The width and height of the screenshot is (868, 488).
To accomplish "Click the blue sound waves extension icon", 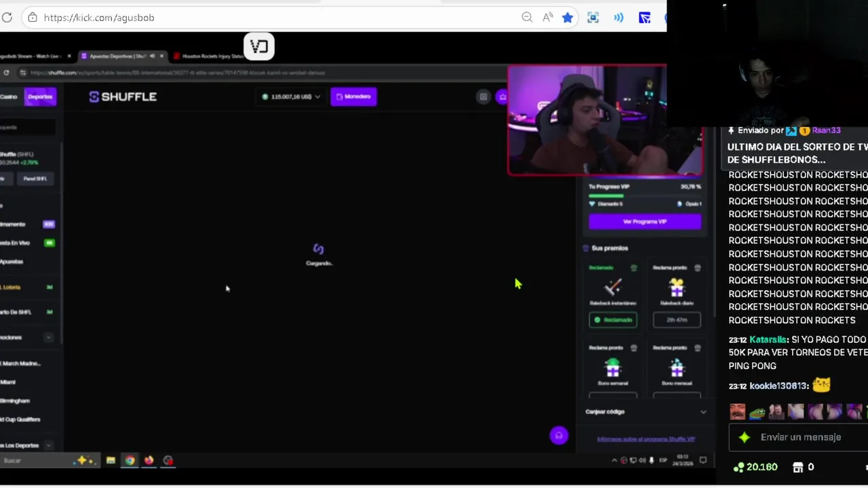I will pos(618,18).
